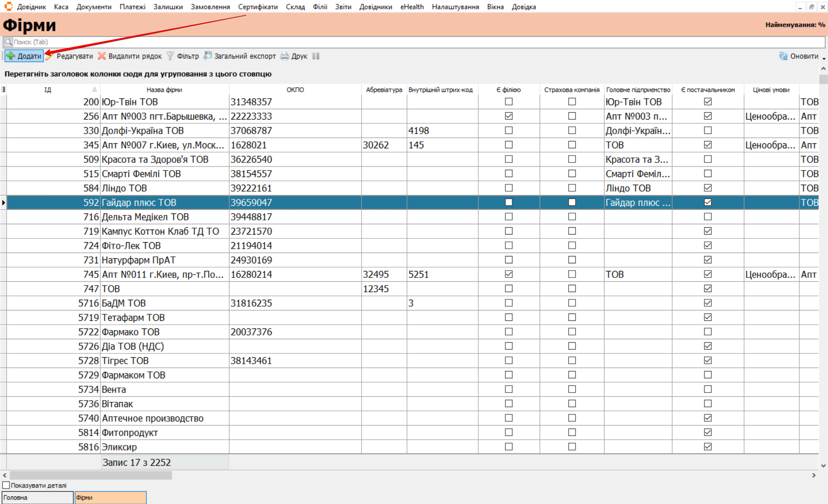Image resolution: width=828 pixels, height=504 pixels.
Task: Click the red X Видалити рядок icon
Action: 102,56
